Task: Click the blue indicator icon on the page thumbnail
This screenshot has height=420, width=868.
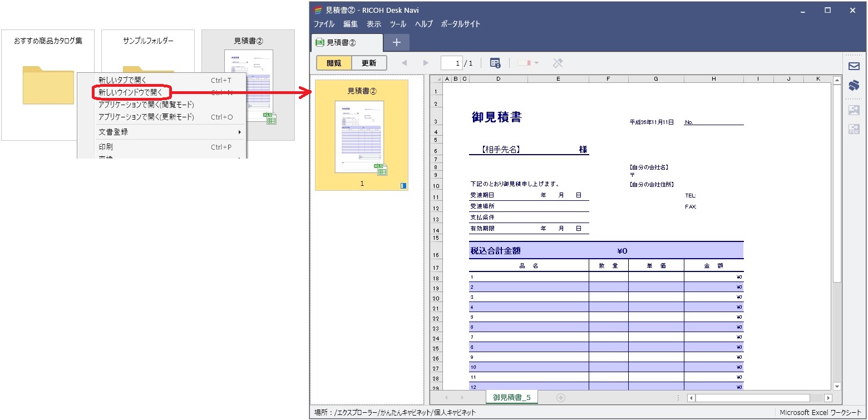Action: (x=403, y=186)
